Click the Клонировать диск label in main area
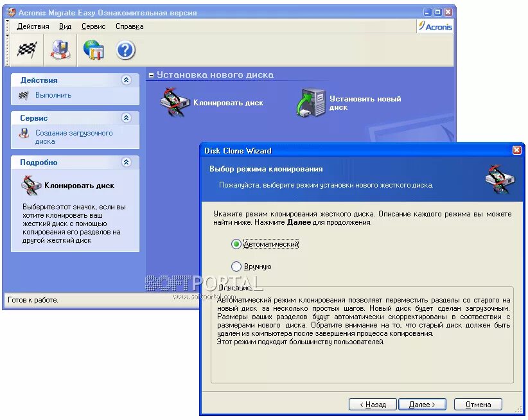Image resolution: width=528 pixels, height=420 pixels. (228, 103)
